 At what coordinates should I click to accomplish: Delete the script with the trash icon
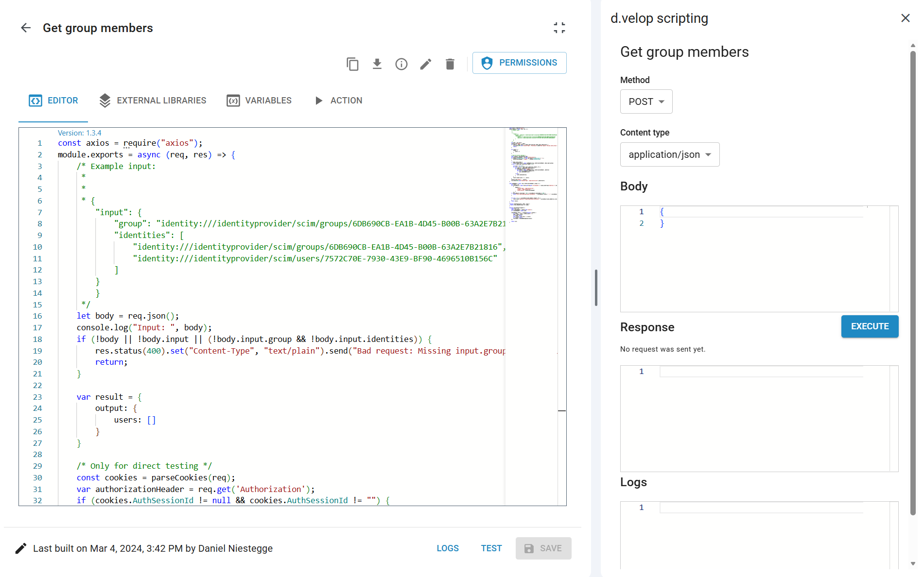450,64
